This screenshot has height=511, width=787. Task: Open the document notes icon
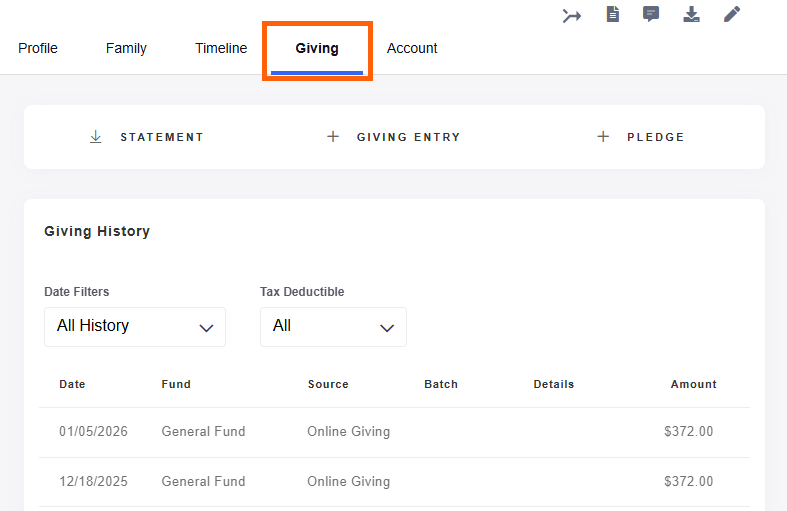[x=612, y=14]
